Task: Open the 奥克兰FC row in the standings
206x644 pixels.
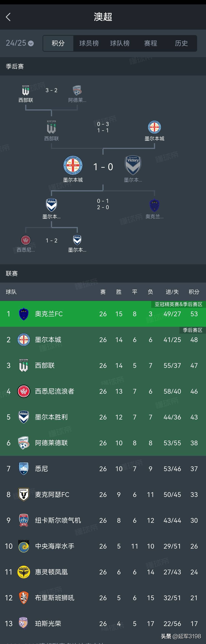Action: pos(103,314)
